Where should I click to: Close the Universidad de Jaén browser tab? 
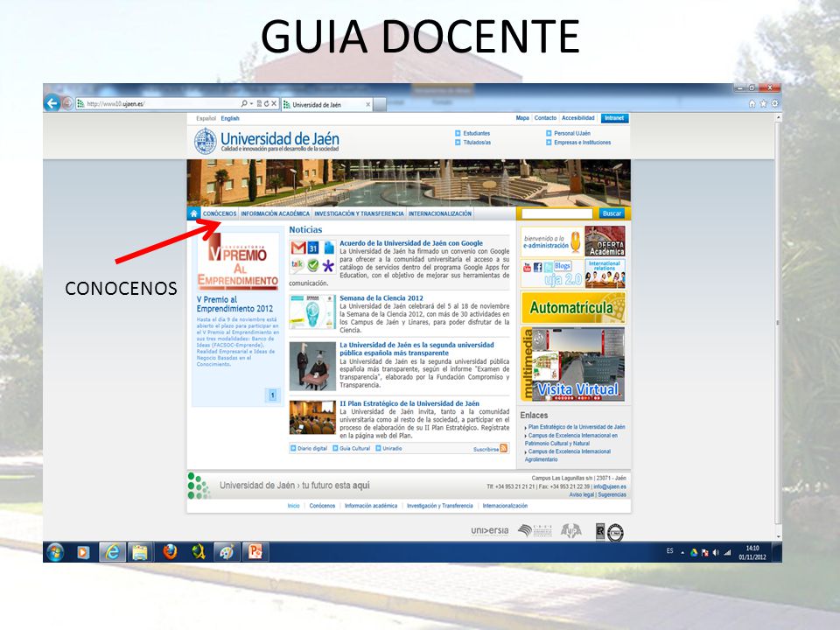[x=368, y=104]
